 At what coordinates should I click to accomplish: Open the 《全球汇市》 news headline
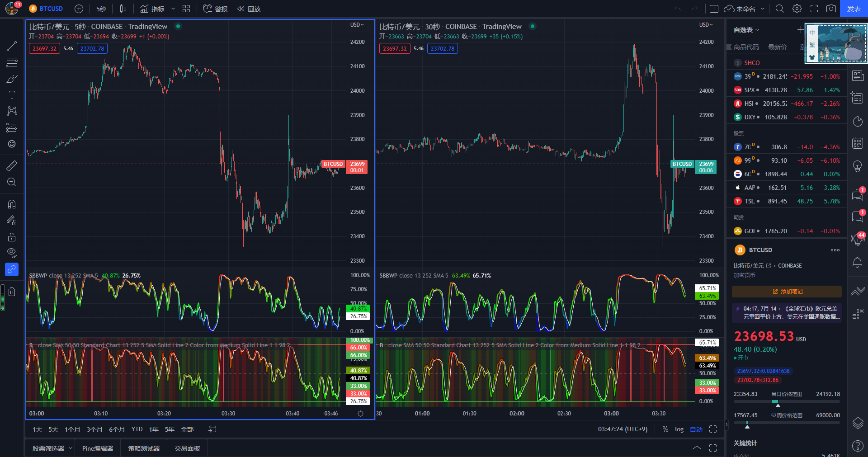pos(787,313)
